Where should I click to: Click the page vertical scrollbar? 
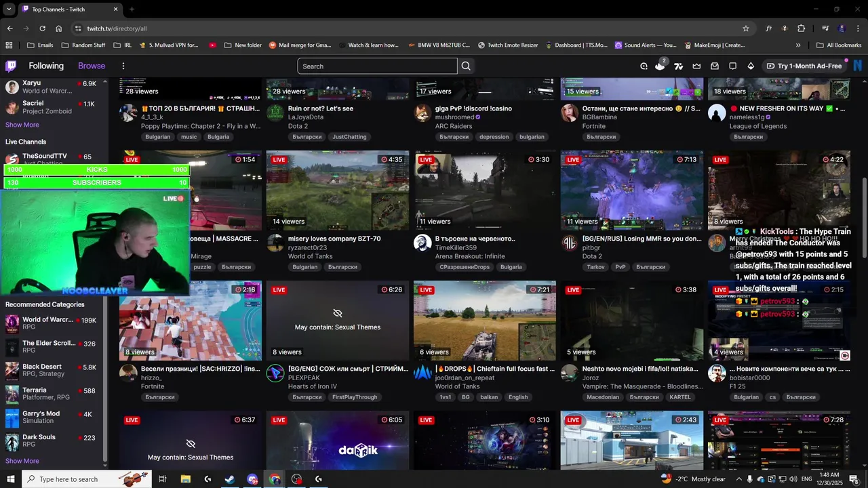[x=864, y=217]
